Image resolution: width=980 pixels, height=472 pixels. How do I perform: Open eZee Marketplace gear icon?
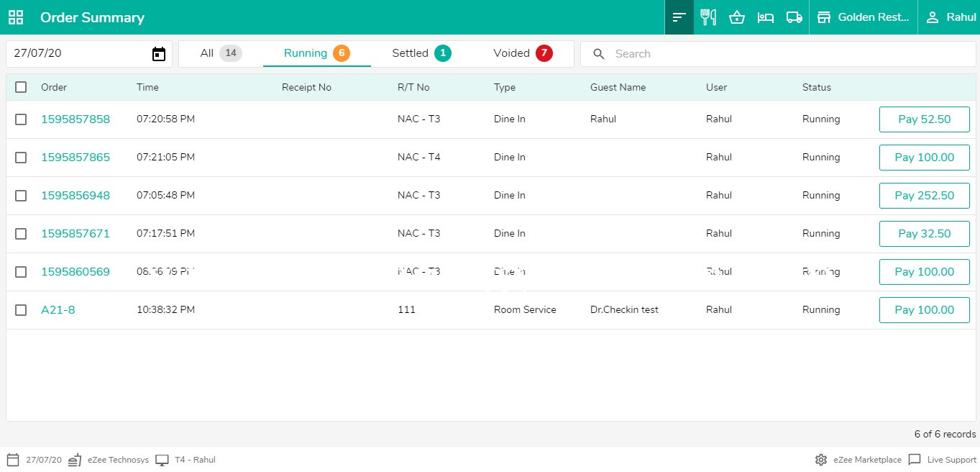click(x=821, y=460)
